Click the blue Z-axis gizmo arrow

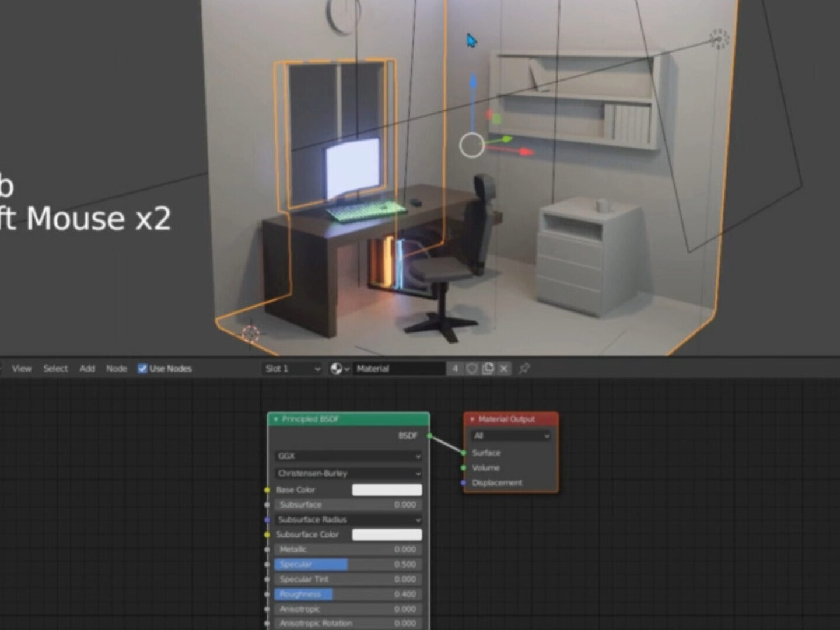[473, 82]
